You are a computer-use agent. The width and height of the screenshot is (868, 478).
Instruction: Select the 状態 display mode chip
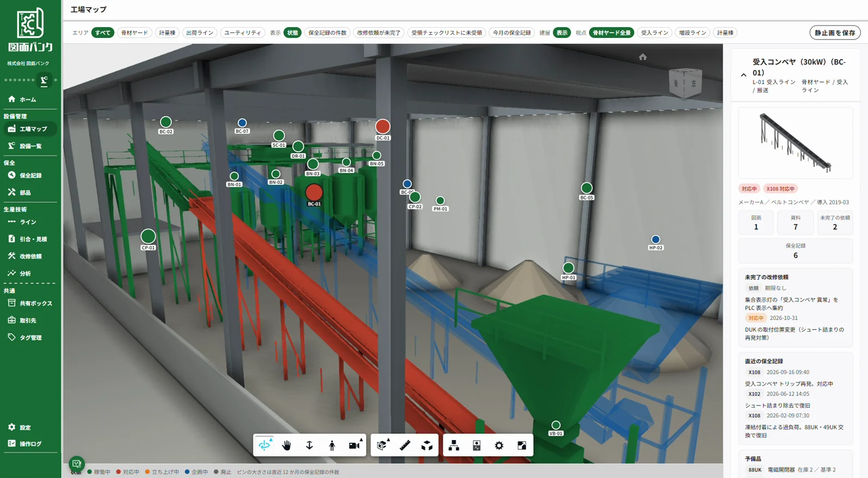click(292, 33)
